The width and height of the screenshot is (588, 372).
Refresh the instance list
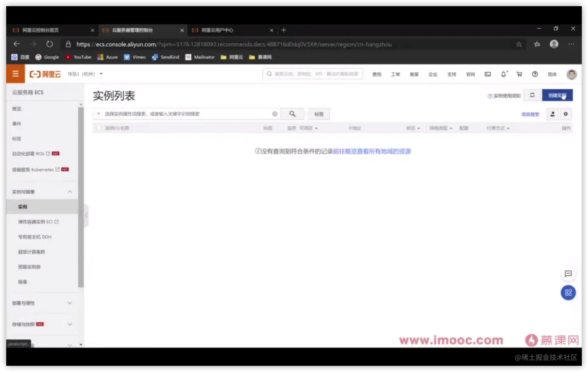532,95
